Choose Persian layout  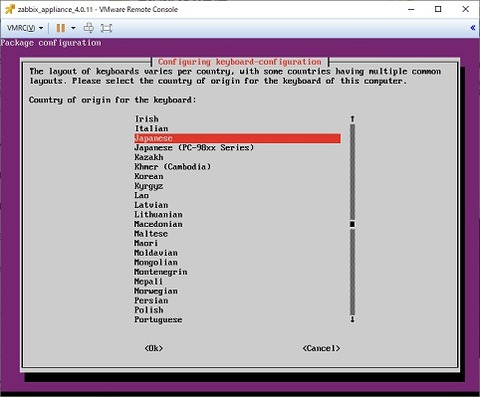(151, 301)
